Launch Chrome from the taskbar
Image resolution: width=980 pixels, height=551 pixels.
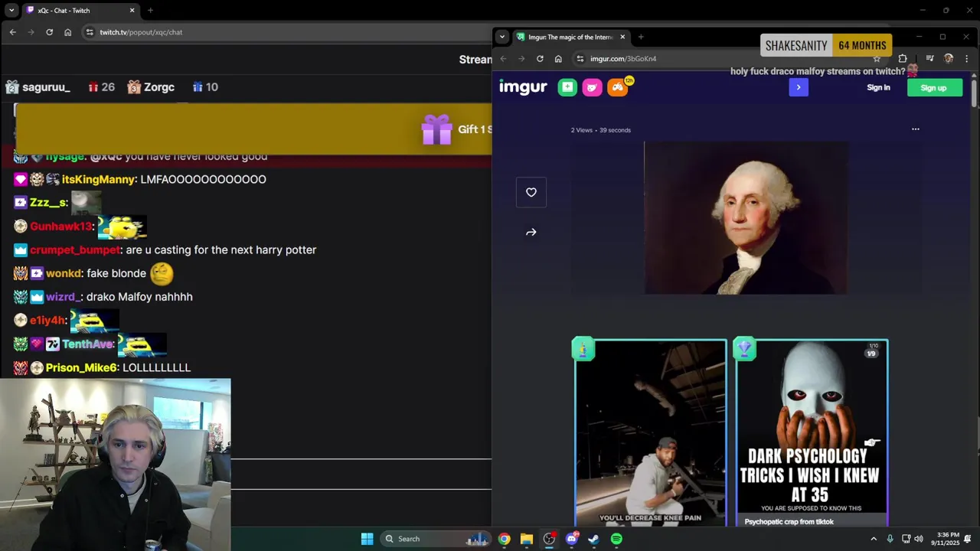click(504, 539)
